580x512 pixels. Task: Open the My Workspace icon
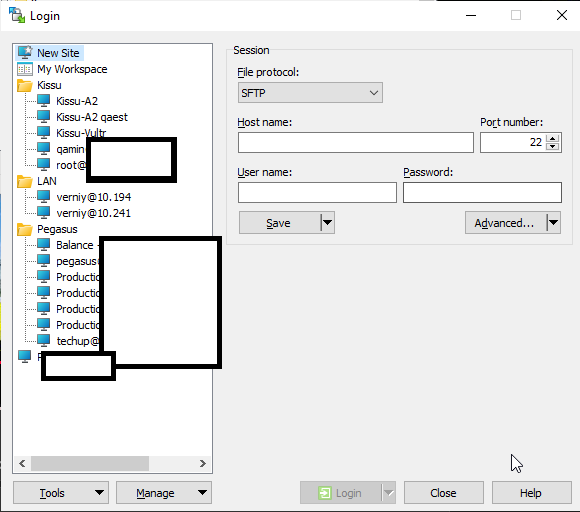(x=25, y=69)
